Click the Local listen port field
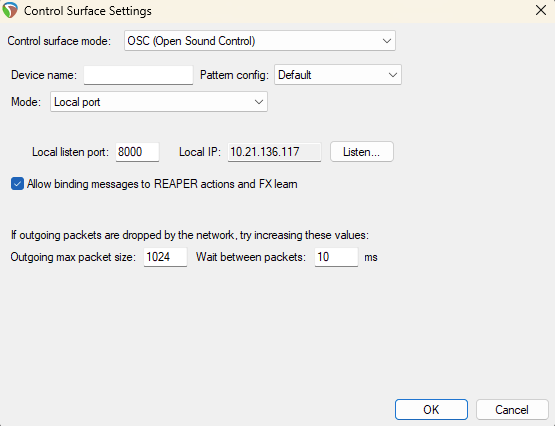 pyautogui.click(x=137, y=152)
